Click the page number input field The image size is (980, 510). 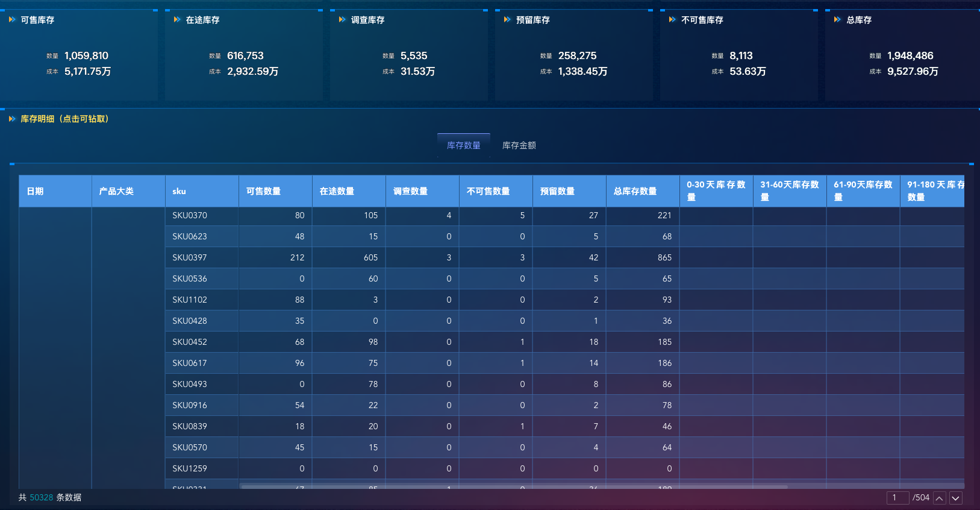tap(897, 498)
